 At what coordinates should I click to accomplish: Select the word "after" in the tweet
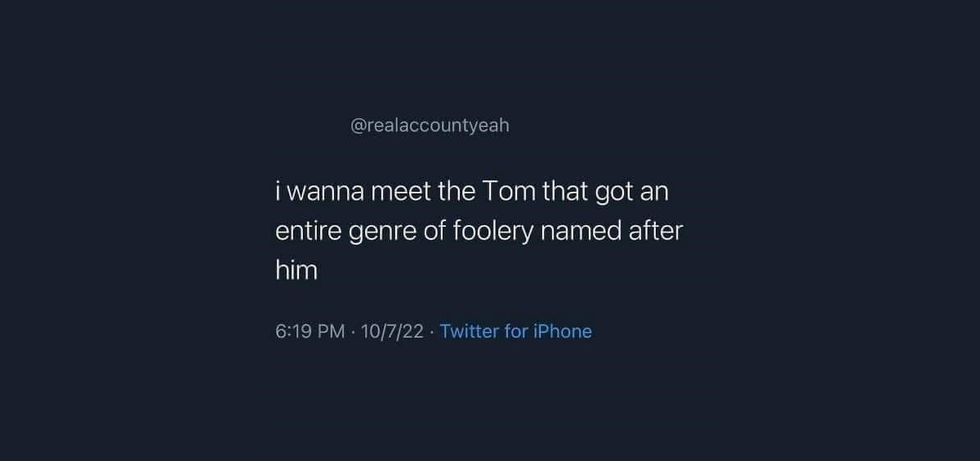click(x=656, y=231)
